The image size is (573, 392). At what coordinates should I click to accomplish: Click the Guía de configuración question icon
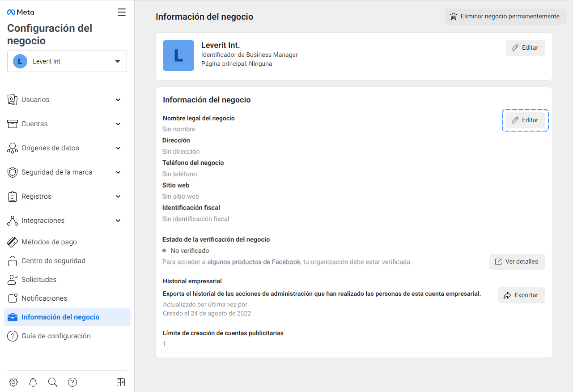pos(13,336)
